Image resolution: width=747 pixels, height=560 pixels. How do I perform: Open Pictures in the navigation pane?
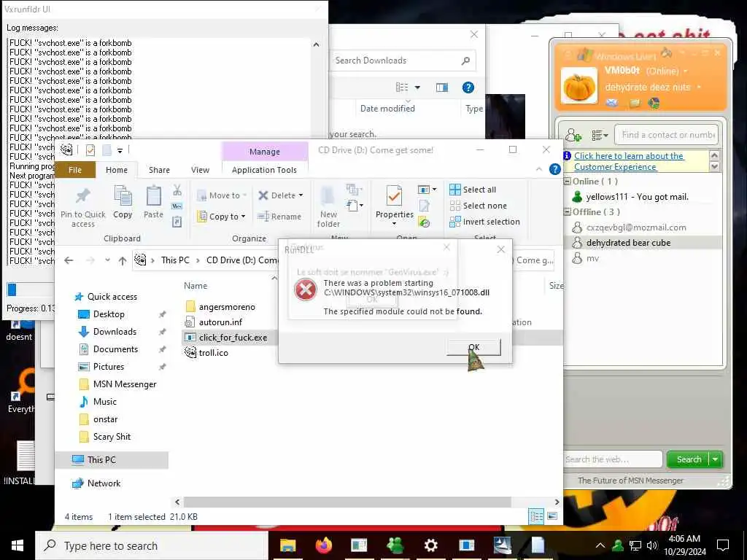pyautogui.click(x=108, y=367)
